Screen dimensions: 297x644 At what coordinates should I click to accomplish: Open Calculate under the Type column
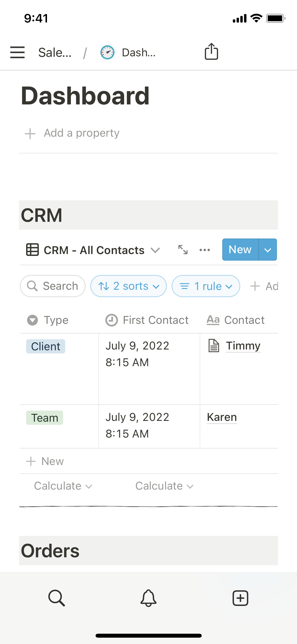(x=63, y=486)
